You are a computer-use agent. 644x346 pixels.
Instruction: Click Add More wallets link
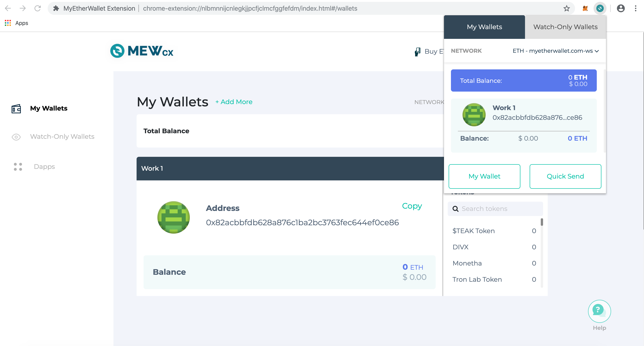(234, 102)
